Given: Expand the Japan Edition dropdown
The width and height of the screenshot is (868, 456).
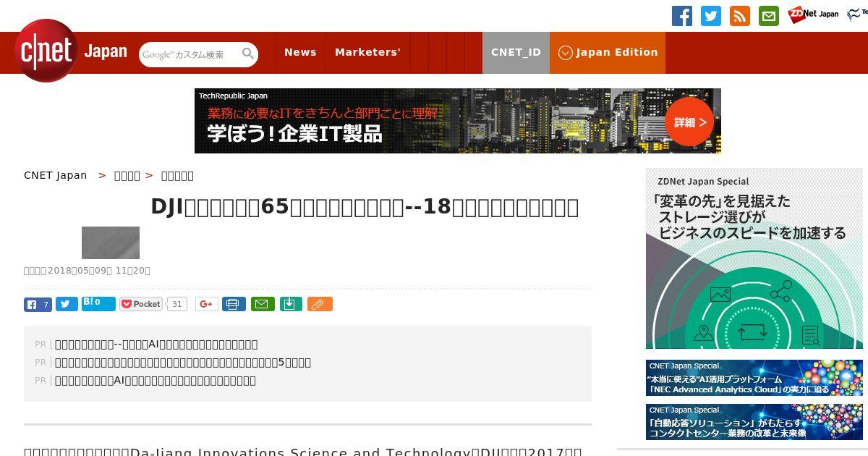Looking at the screenshot, I should click(x=608, y=52).
